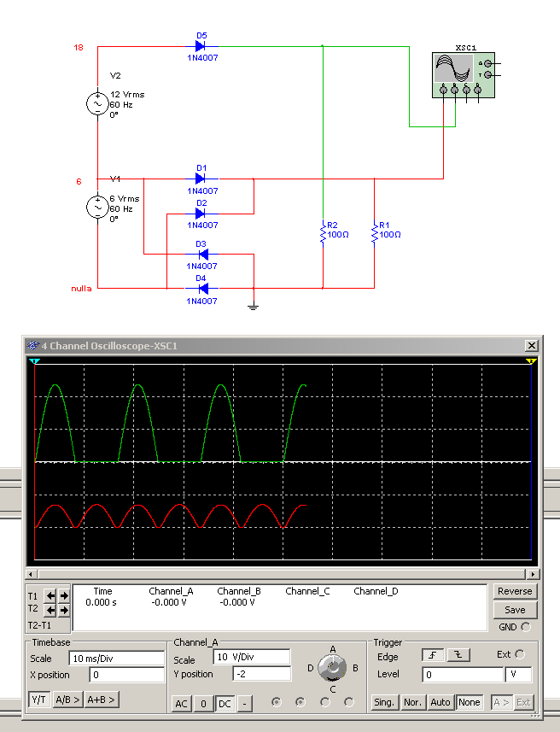The width and height of the screenshot is (560, 732).
Task: Turn the channel selector knob
Action: tap(332, 668)
